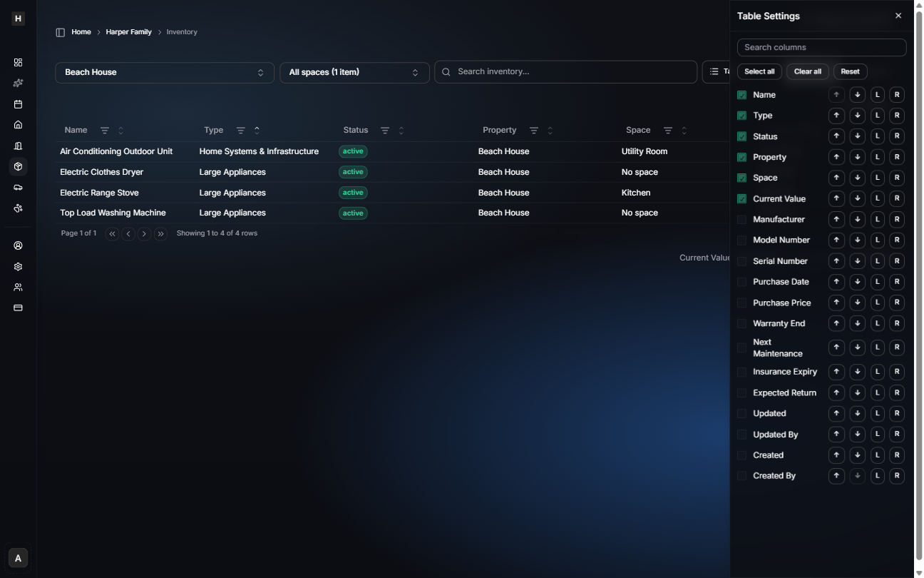The height and width of the screenshot is (578, 924).
Task: Open the settings gear icon in sidebar
Action: pos(19,267)
